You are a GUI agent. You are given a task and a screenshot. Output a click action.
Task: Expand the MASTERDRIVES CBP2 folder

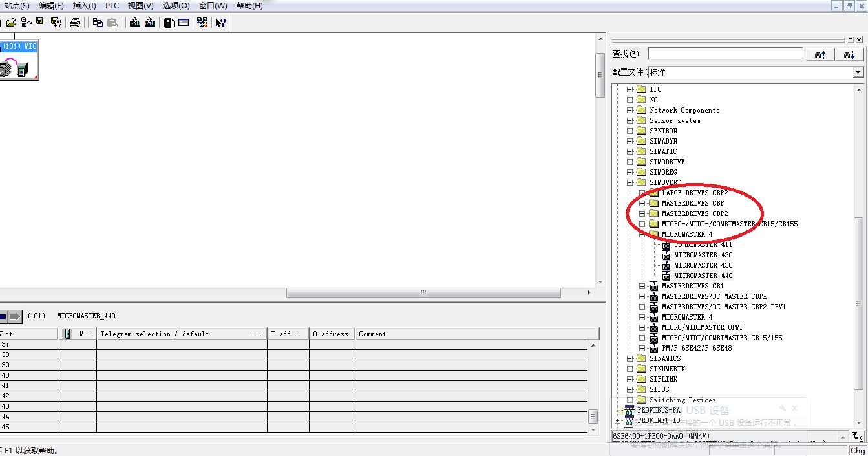click(642, 213)
